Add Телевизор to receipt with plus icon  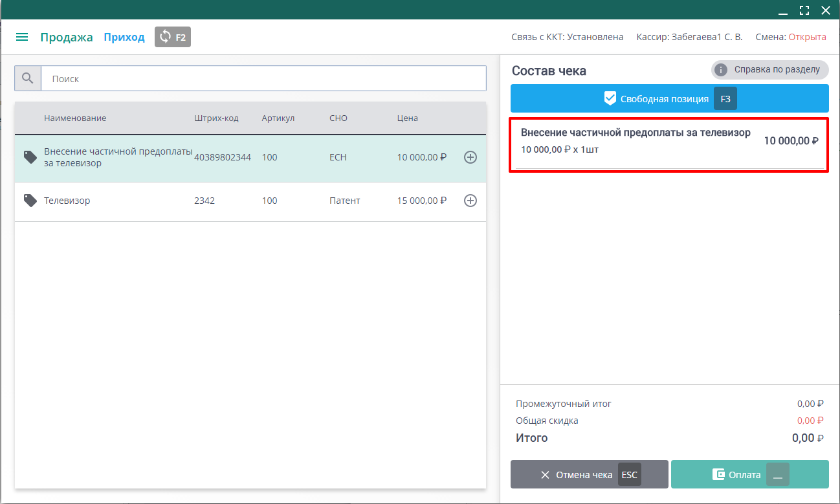click(470, 201)
